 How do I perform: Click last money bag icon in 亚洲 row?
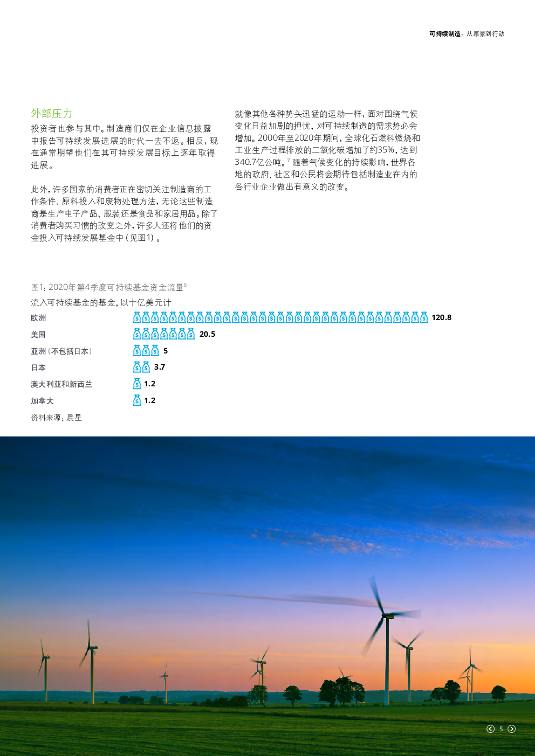pyautogui.click(x=155, y=350)
